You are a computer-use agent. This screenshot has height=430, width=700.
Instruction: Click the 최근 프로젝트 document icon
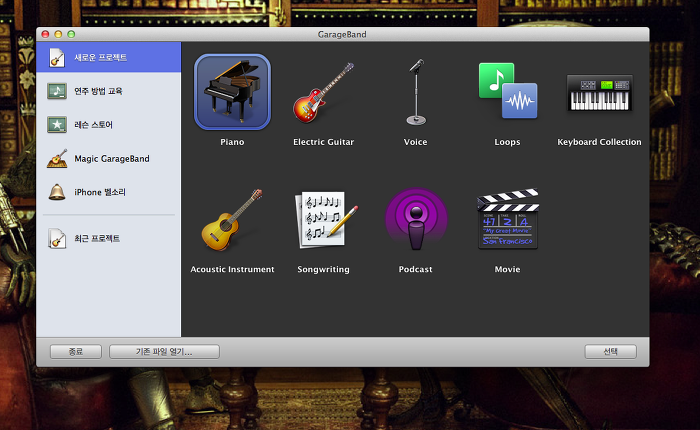click(x=57, y=238)
